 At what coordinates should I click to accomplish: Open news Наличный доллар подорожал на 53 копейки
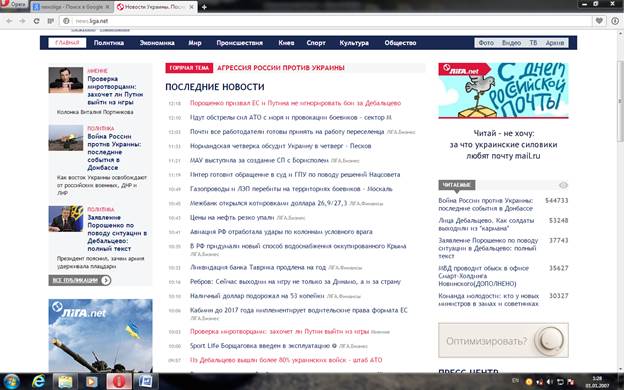pos(257,296)
